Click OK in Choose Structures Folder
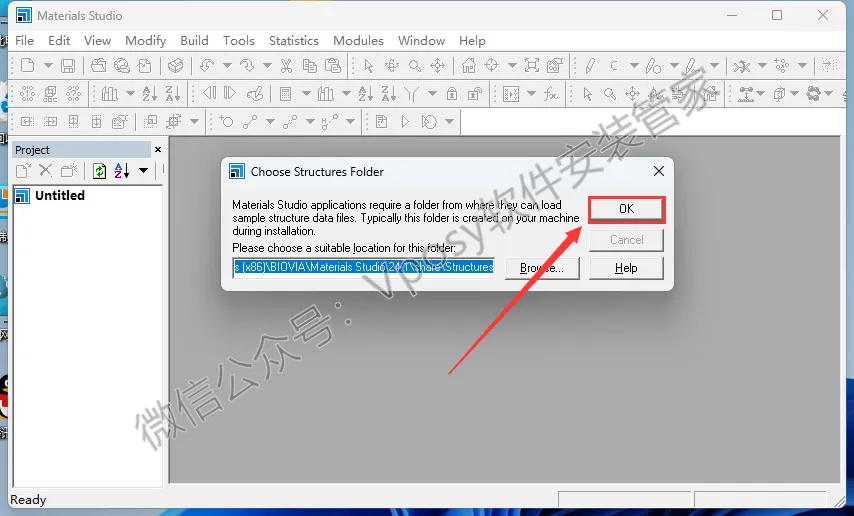This screenshot has width=854, height=516. (x=626, y=209)
